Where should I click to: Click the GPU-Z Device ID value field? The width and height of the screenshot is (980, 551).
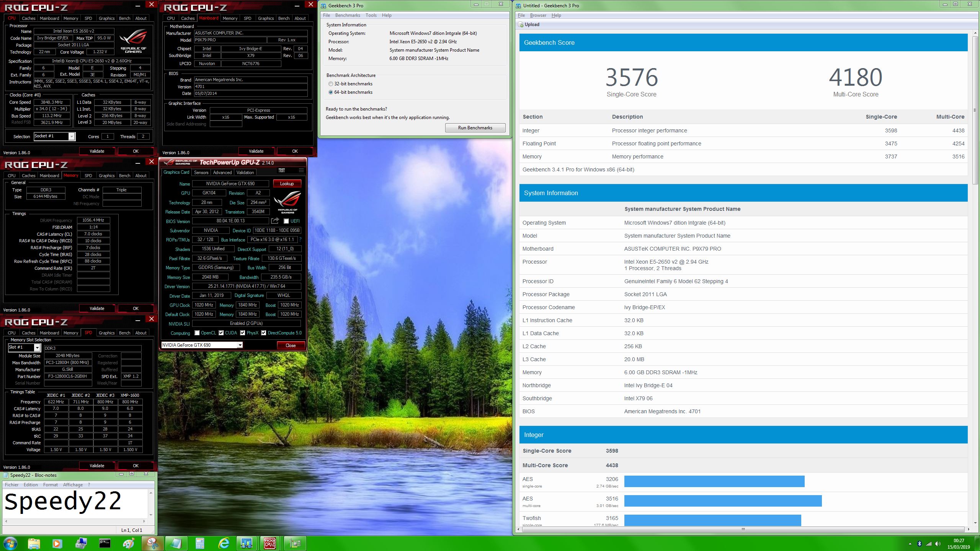[277, 230]
